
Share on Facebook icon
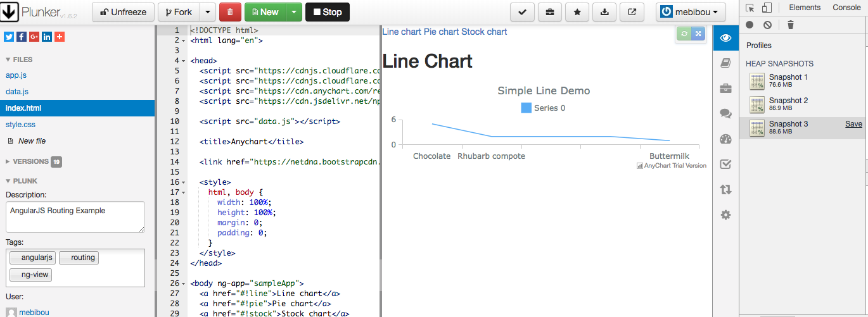[22, 37]
